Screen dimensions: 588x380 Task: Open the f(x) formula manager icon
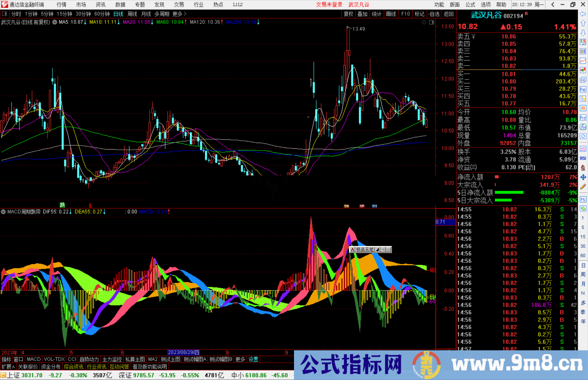pyautogui.click(x=583, y=127)
